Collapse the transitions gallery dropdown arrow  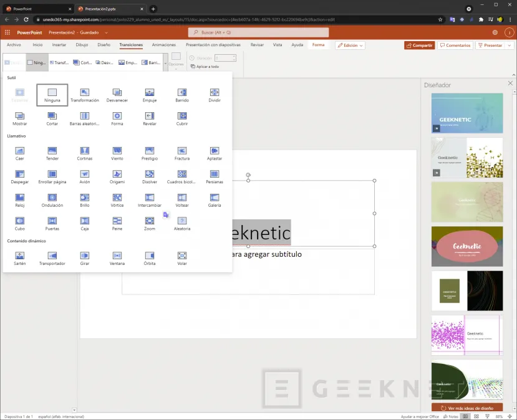tap(165, 63)
